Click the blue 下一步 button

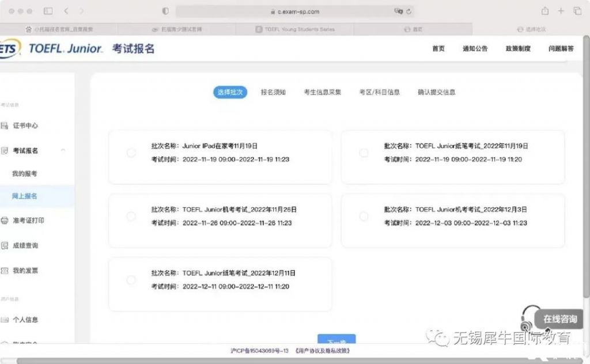[x=336, y=339]
